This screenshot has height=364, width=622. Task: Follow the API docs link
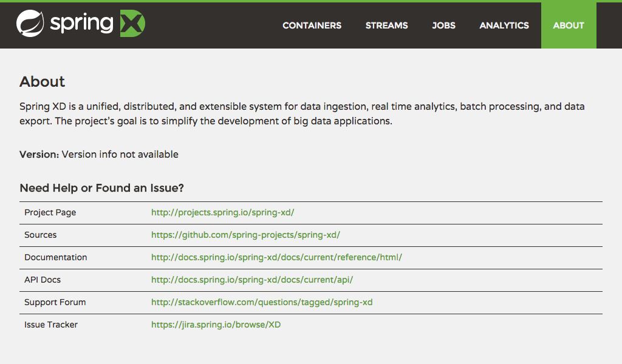pyautogui.click(x=252, y=280)
